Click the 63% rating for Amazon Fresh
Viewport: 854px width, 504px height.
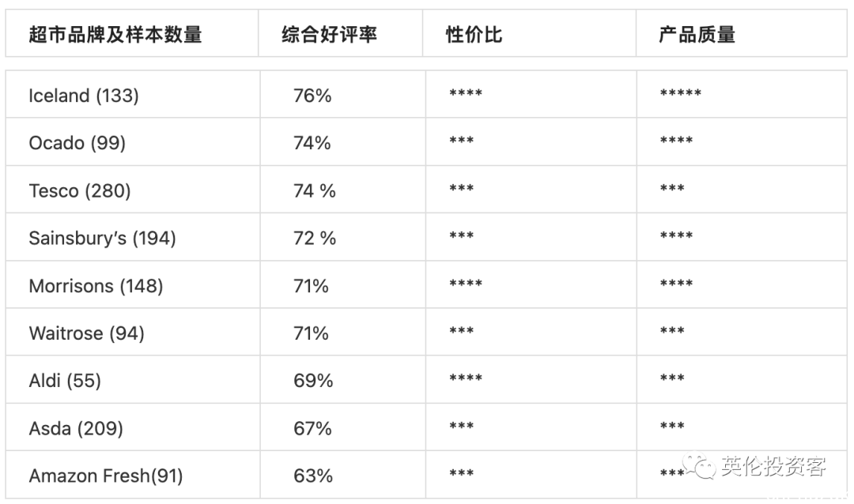pos(312,476)
